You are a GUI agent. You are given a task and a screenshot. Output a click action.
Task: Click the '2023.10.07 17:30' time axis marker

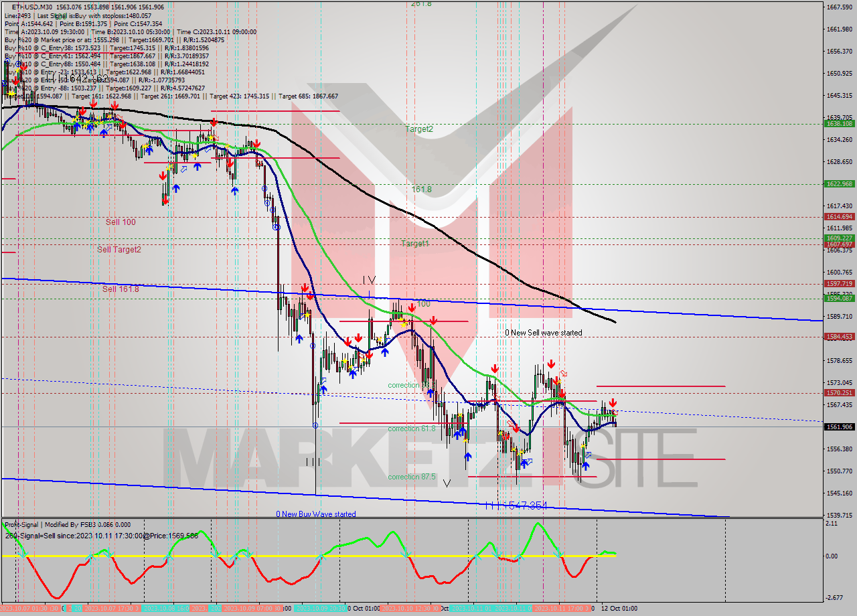[110, 609]
